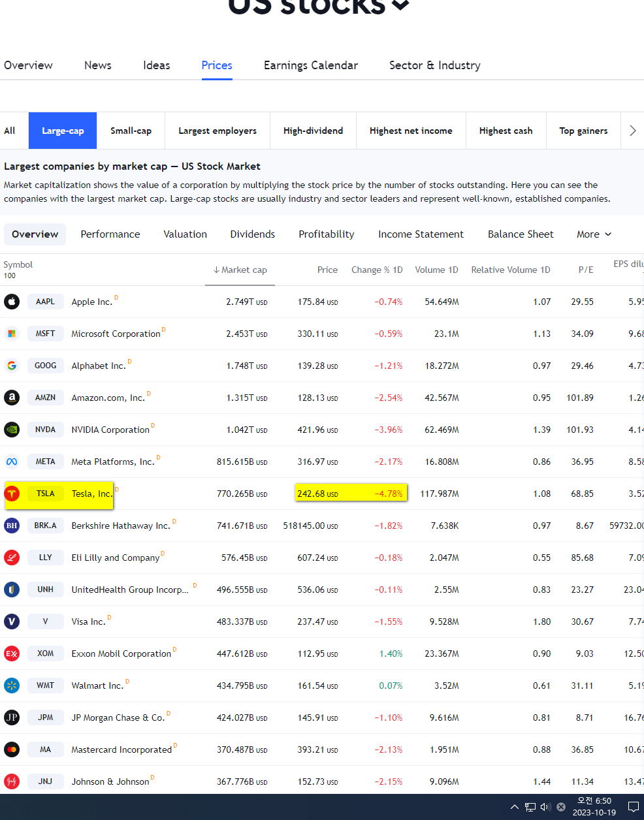Sort by Price column header
644x820 pixels.
click(x=327, y=270)
